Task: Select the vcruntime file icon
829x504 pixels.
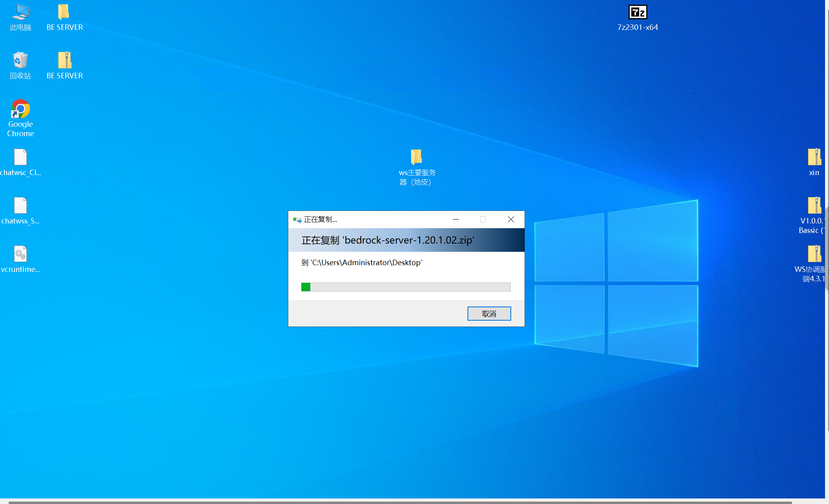Action: click(20, 255)
